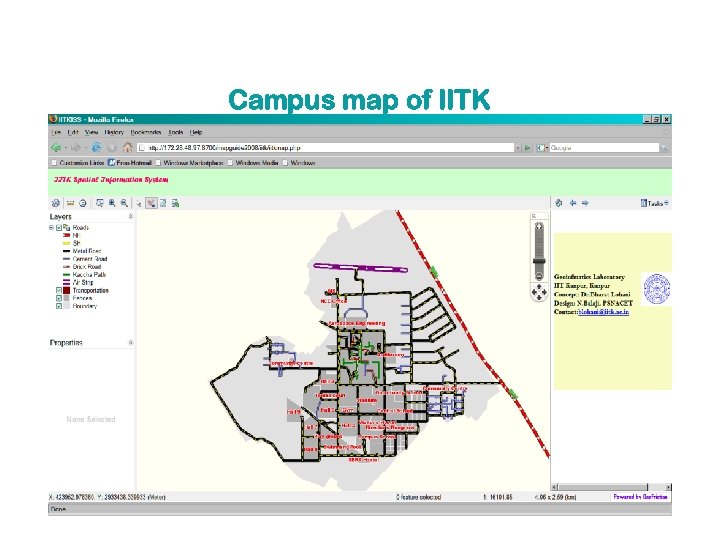Image resolution: width=720 pixels, height=540 pixels.
Task: Click the Firefox Stop loading icon
Action: pos(112,147)
